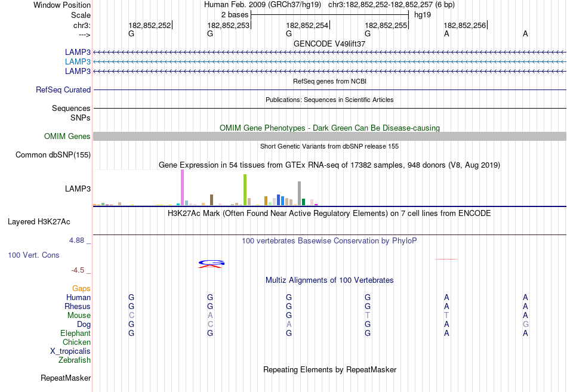Click the faded G base in Dog row
Image resolution: width=567 pixels, height=392 pixels.
(525, 325)
